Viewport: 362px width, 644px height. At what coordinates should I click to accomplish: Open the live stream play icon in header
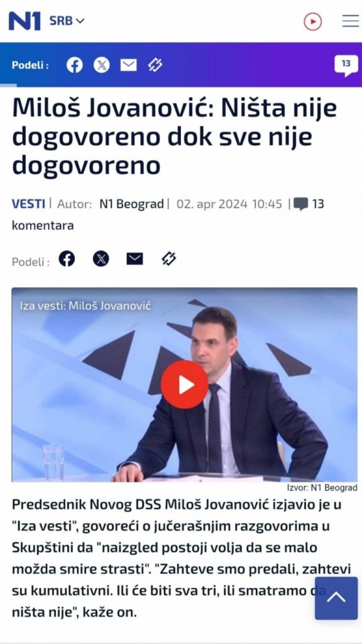313,22
